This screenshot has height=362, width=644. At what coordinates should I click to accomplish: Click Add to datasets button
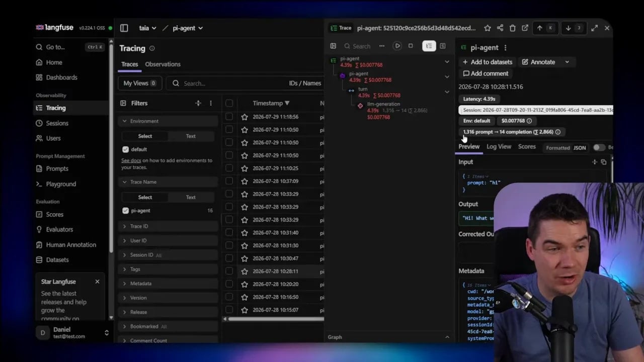pos(487,62)
